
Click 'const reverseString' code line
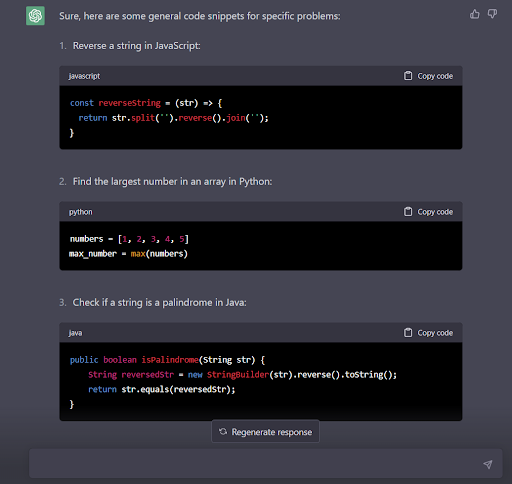pyautogui.click(x=146, y=103)
